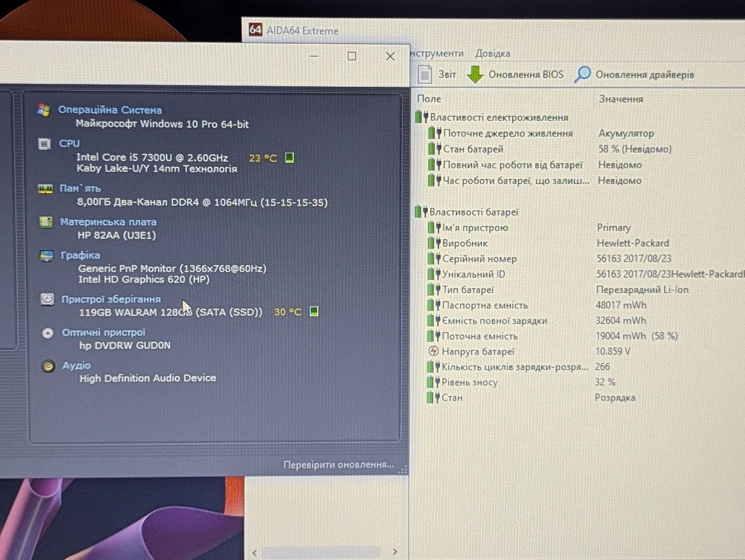
Task: Click the Звіт report icon
Action: 425,74
